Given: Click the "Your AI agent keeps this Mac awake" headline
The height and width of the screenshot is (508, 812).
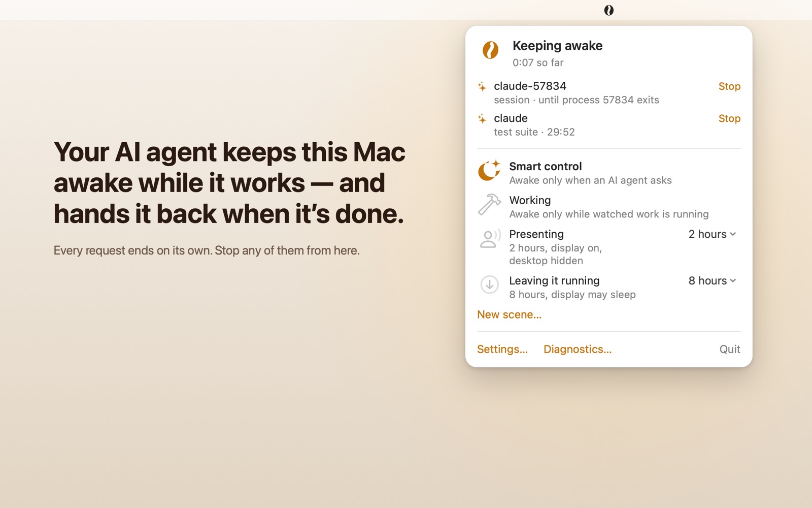Looking at the screenshot, I should click(229, 183).
